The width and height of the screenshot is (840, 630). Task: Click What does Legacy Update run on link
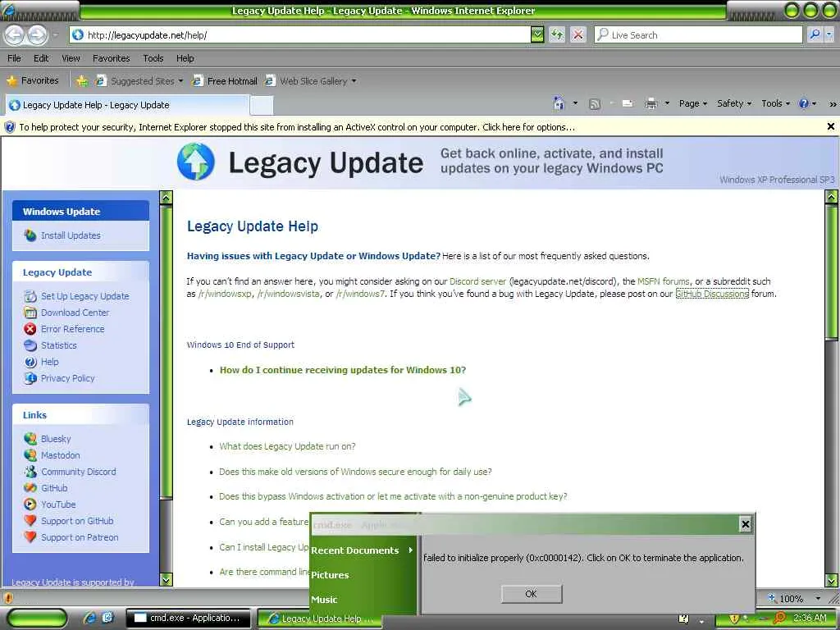click(x=288, y=446)
